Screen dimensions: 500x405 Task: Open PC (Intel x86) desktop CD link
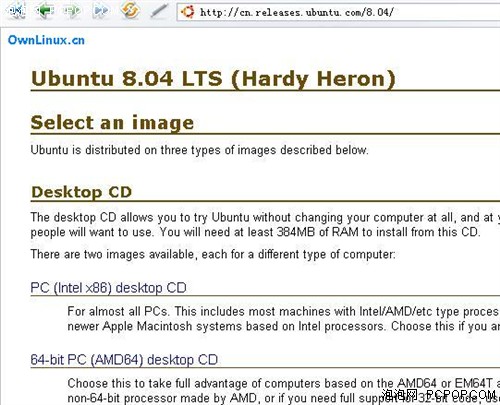[108, 288]
